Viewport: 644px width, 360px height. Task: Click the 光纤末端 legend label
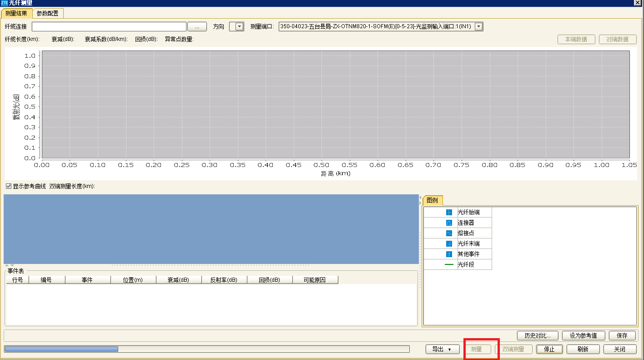tap(468, 243)
